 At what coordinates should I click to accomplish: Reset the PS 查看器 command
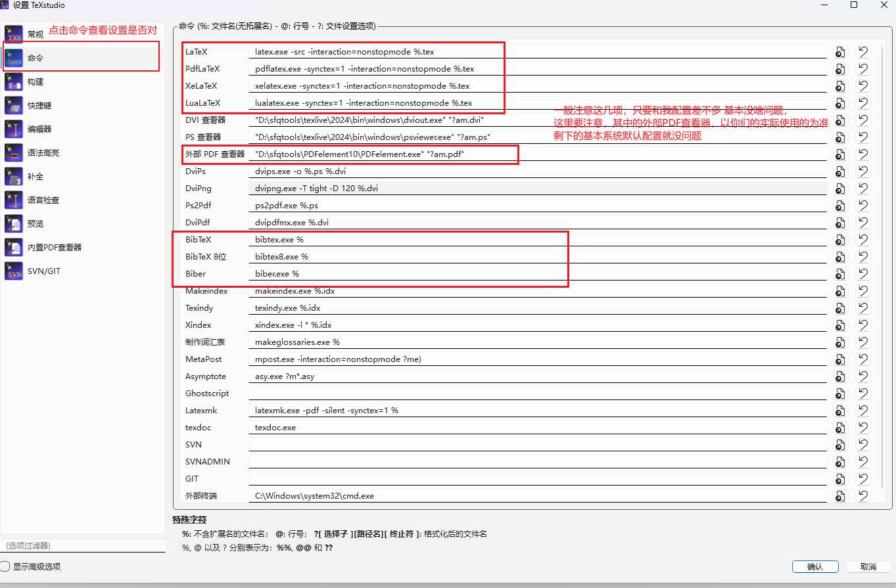coord(863,137)
